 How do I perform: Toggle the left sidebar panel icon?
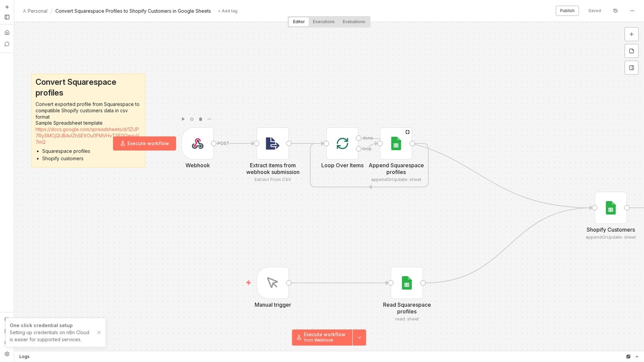click(x=7, y=17)
